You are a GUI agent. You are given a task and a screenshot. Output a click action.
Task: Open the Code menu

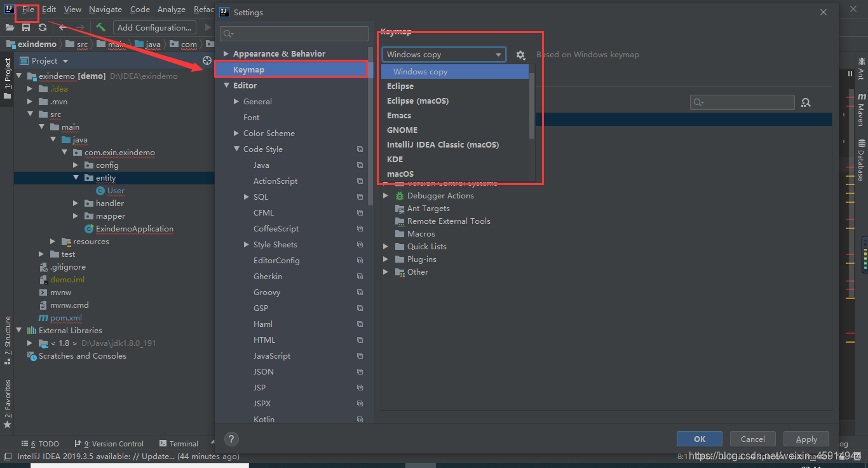pos(140,10)
